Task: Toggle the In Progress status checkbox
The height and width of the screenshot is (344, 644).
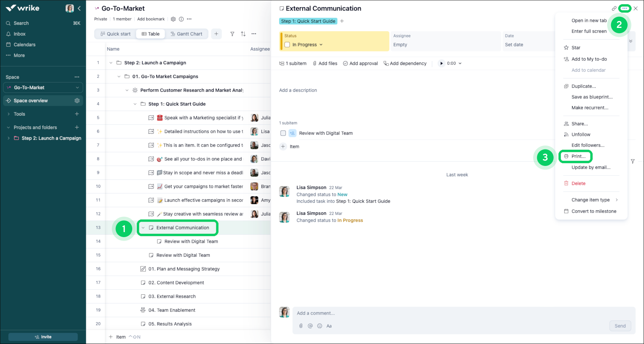Action: [x=287, y=45]
